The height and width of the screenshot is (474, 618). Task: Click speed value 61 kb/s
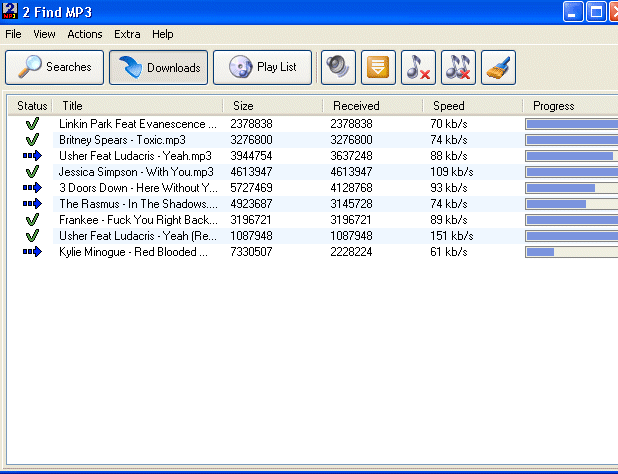point(449,251)
